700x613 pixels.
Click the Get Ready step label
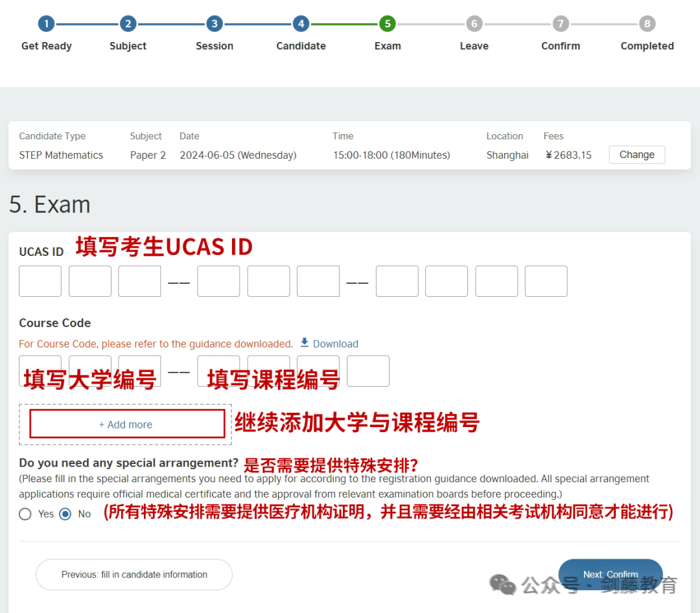coord(47,46)
